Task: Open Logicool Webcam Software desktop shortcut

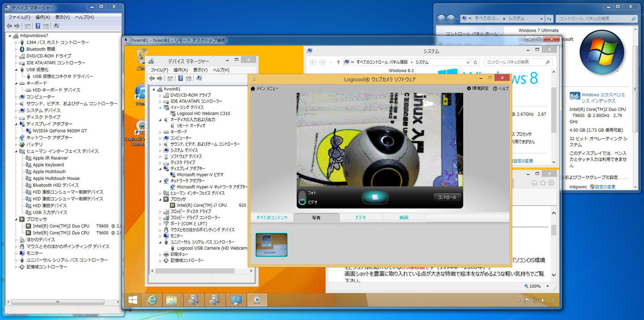Action: pyautogui.click(x=140, y=132)
